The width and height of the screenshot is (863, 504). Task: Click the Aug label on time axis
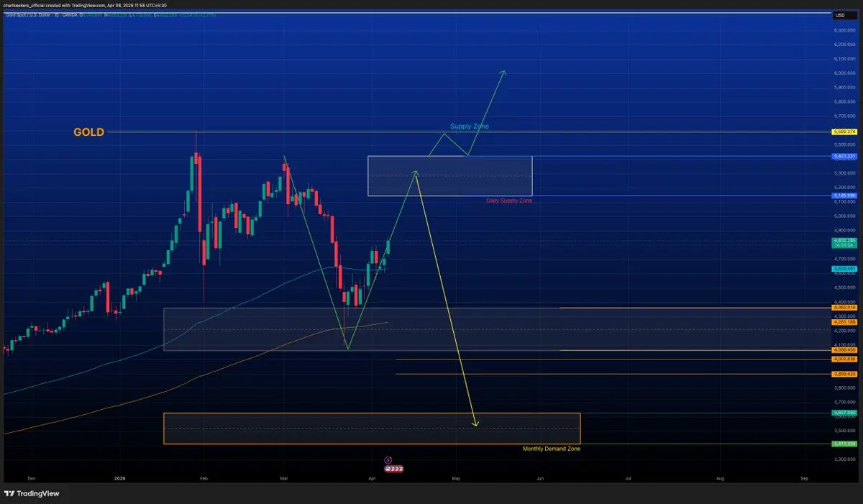click(721, 477)
